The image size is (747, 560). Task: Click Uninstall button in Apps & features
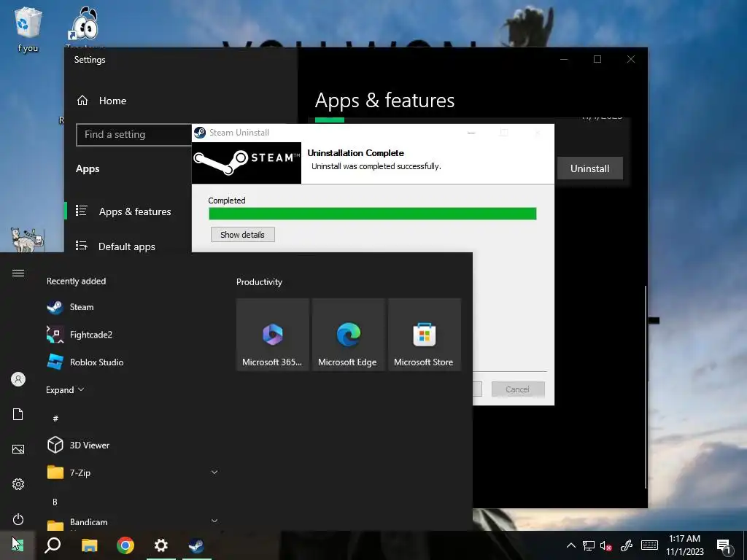coord(589,168)
